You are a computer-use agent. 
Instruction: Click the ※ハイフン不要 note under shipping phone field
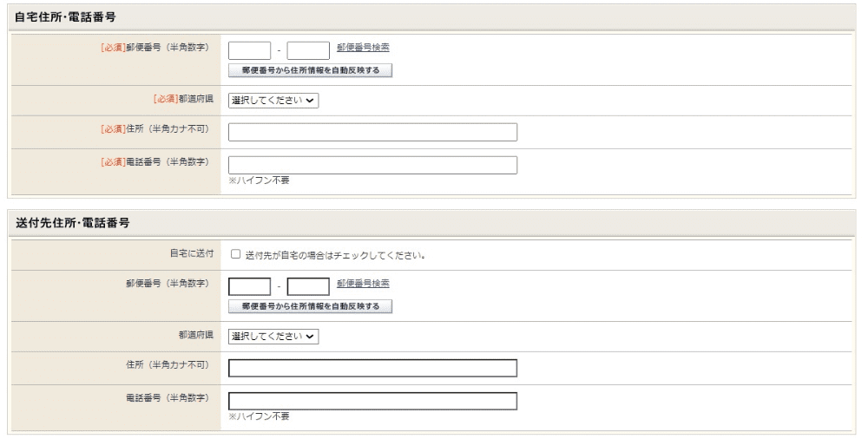click(x=259, y=416)
